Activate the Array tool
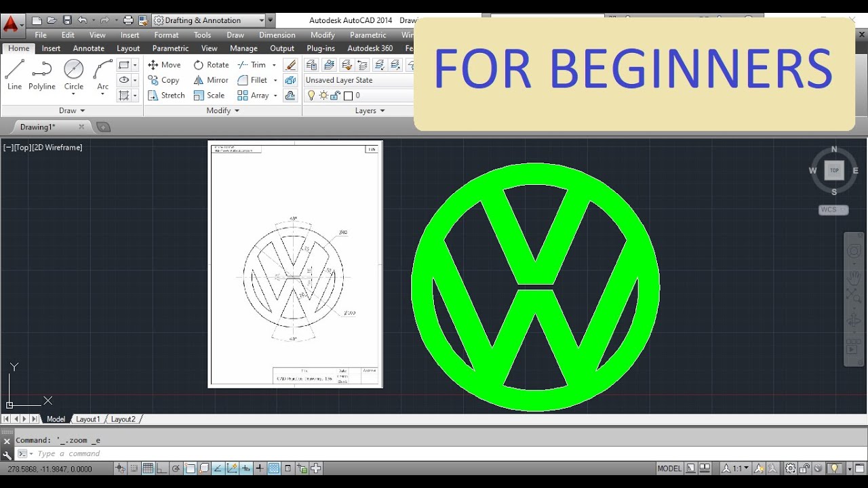 click(x=253, y=96)
